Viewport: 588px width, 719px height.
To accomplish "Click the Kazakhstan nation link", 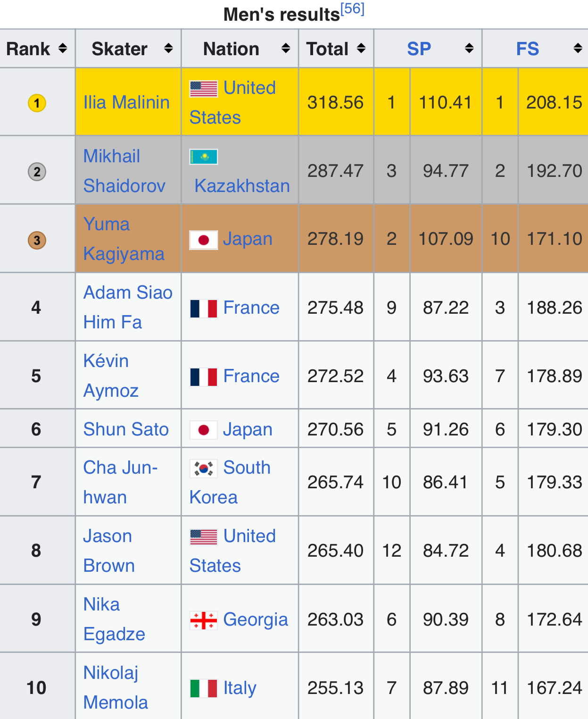I will [242, 186].
